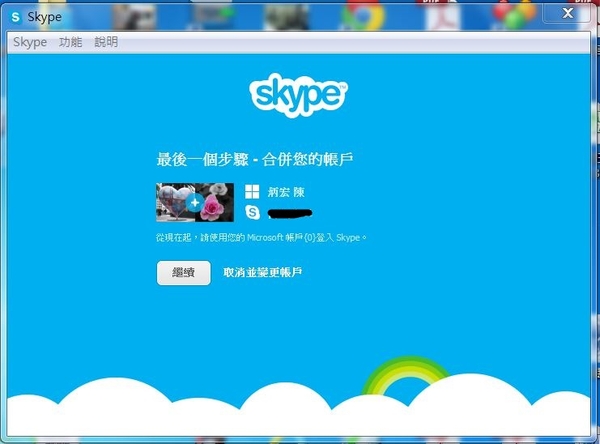Click the 取消並變更帳戶 link
Screen dimensions: 600x444
pos(262,273)
